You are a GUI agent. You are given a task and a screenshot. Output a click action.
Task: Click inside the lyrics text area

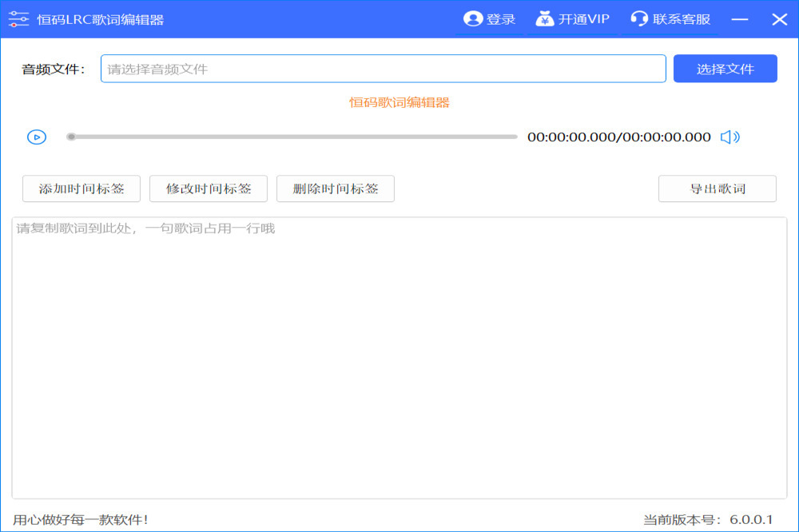(399, 358)
